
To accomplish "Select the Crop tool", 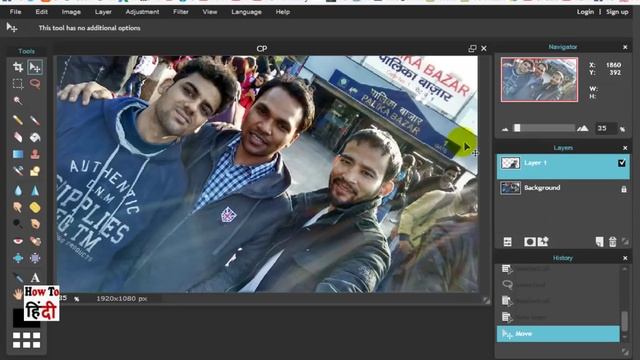I will point(18,67).
